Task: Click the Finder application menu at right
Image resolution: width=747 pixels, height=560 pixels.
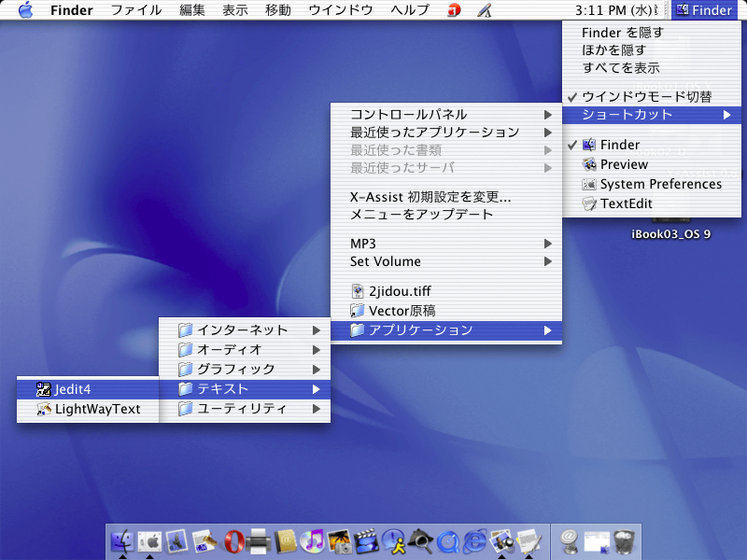Action: [704, 10]
